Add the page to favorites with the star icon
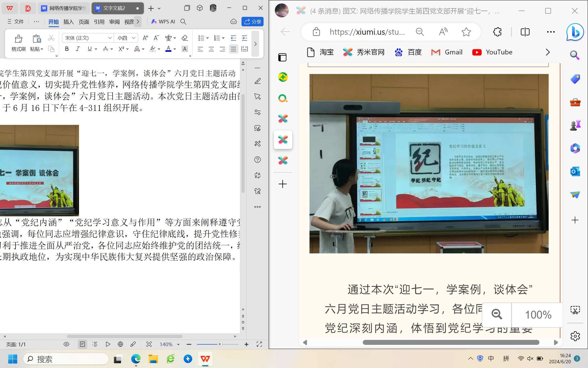Viewport: 588px width, 368px height. pos(466,32)
